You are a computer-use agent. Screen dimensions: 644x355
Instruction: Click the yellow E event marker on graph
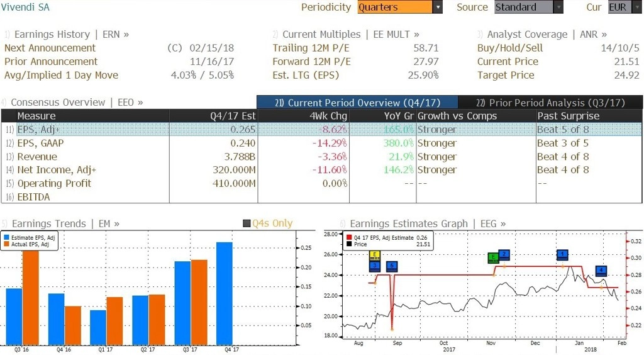click(375, 255)
